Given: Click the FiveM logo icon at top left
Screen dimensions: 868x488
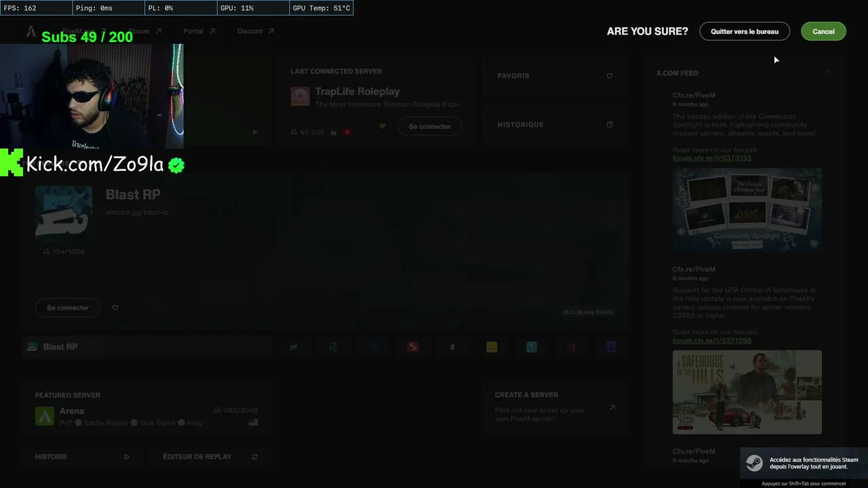Looking at the screenshot, I should coord(31,31).
